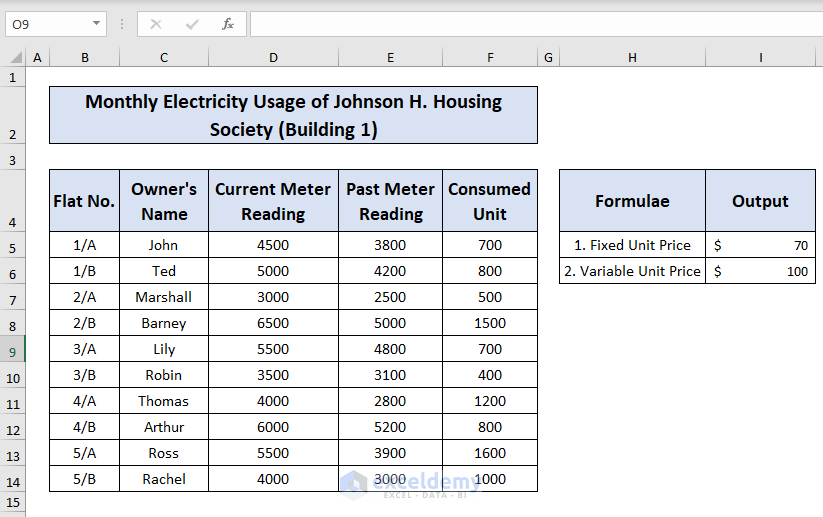
Task: Select cell '2. Variable Unit Price'
Action: tap(632, 271)
